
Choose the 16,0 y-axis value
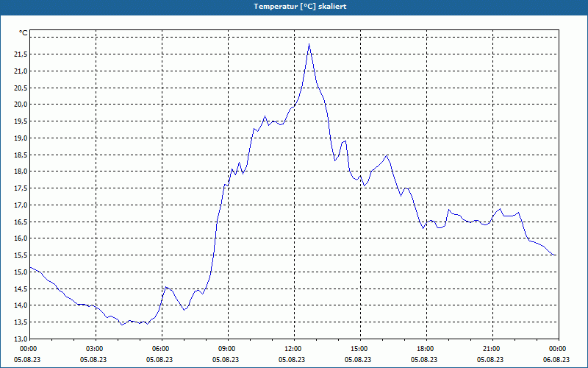[x=21, y=238]
